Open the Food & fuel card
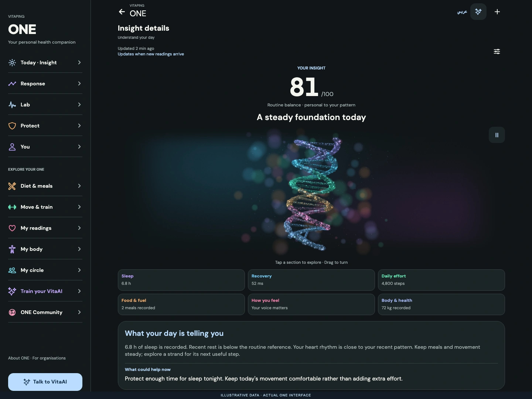The height and width of the screenshot is (399, 532). click(181, 304)
